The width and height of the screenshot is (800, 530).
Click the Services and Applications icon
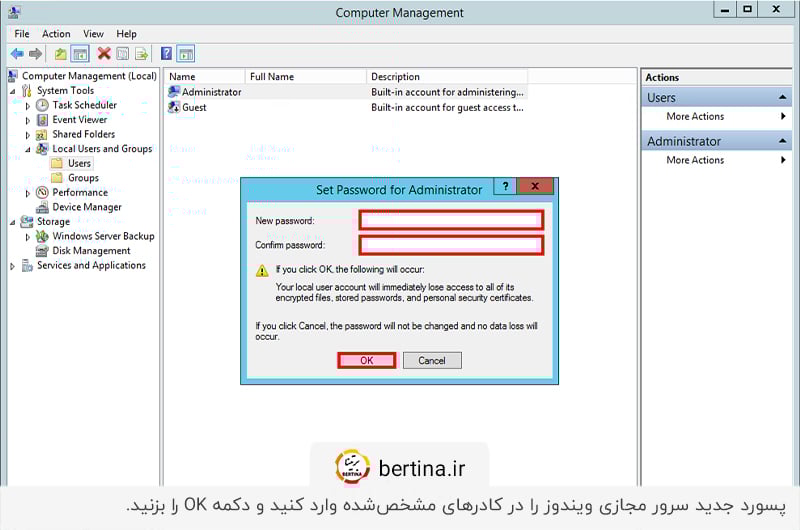click(27, 266)
